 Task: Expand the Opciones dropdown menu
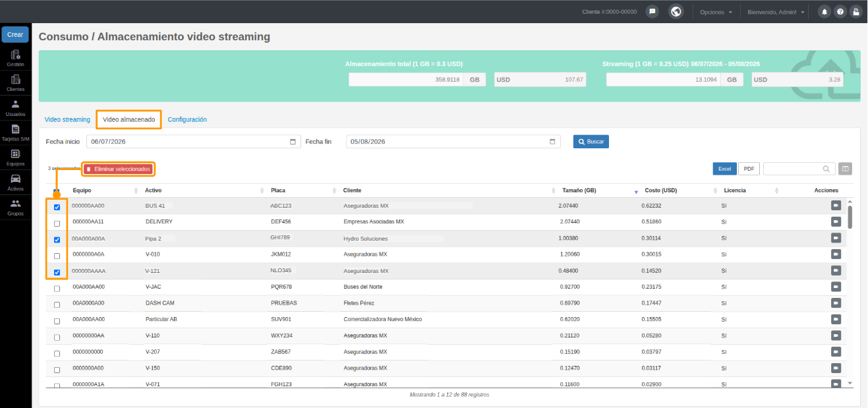pos(716,12)
